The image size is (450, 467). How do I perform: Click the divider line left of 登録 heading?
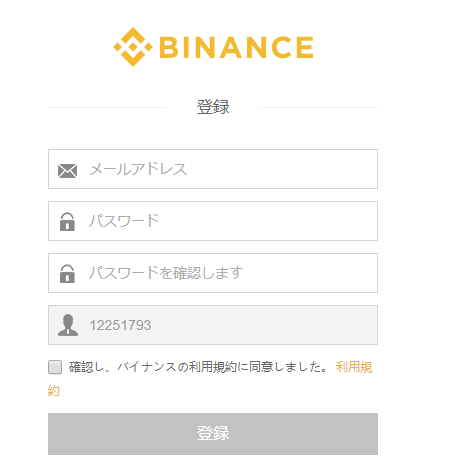point(107,107)
